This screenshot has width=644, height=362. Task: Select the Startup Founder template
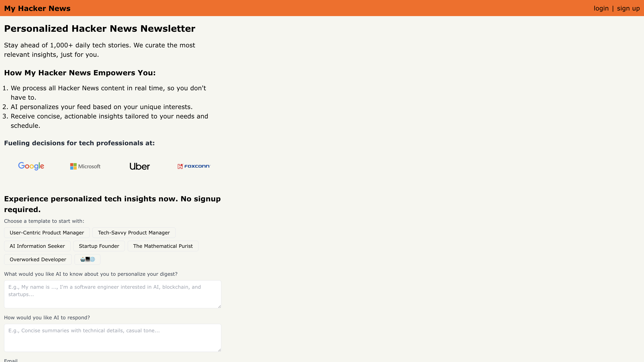(x=99, y=246)
